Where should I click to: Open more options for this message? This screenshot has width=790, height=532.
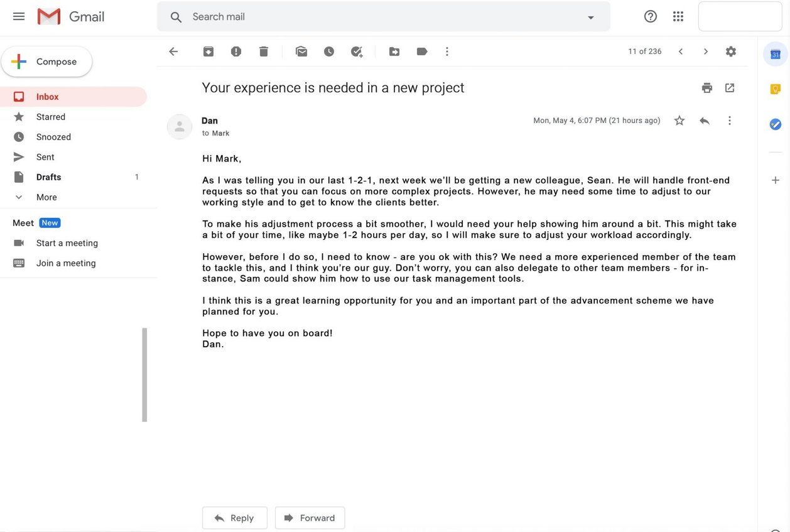(x=729, y=120)
